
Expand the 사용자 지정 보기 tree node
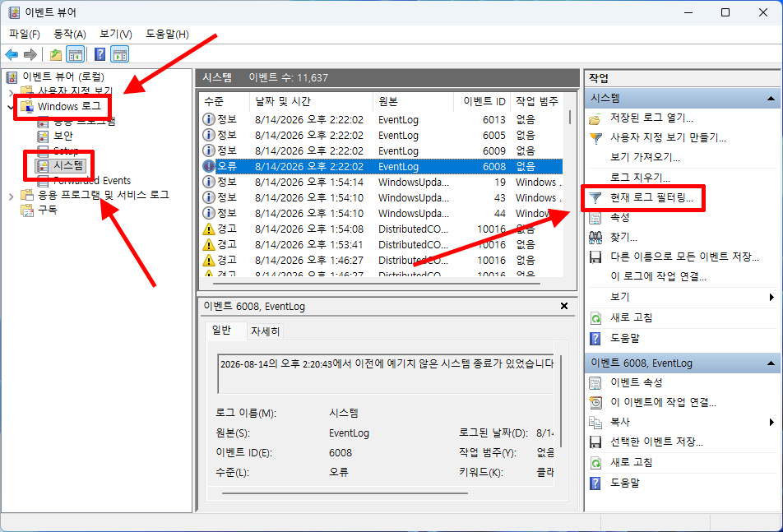point(11,93)
